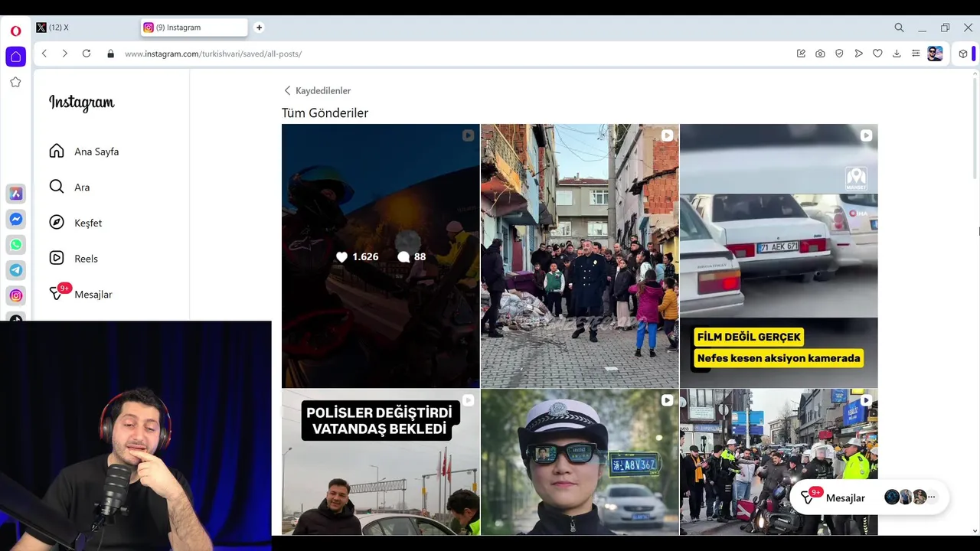Take a snapshot with camera icon
The width and height of the screenshot is (980, 551).
point(820,54)
